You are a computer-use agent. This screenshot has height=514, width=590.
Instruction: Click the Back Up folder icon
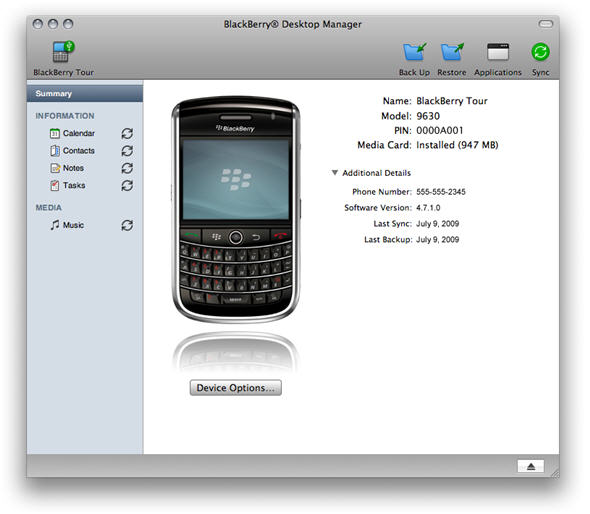(414, 52)
